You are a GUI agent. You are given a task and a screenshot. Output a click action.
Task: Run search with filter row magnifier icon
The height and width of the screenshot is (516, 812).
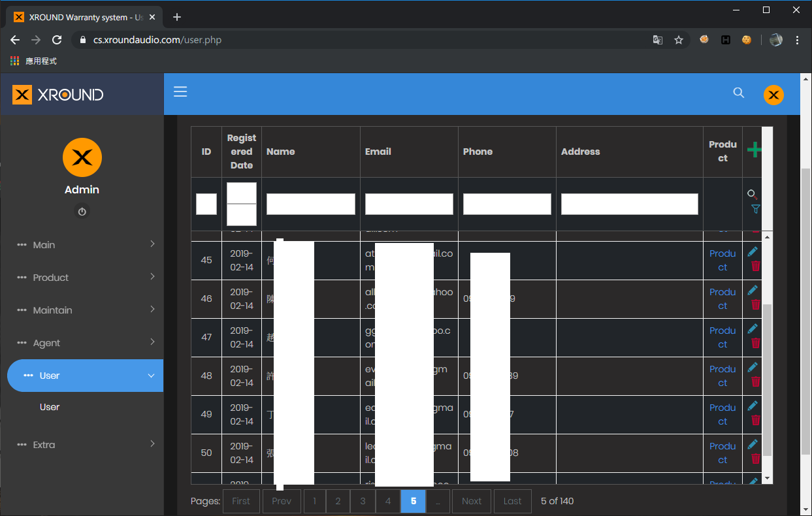pos(752,194)
